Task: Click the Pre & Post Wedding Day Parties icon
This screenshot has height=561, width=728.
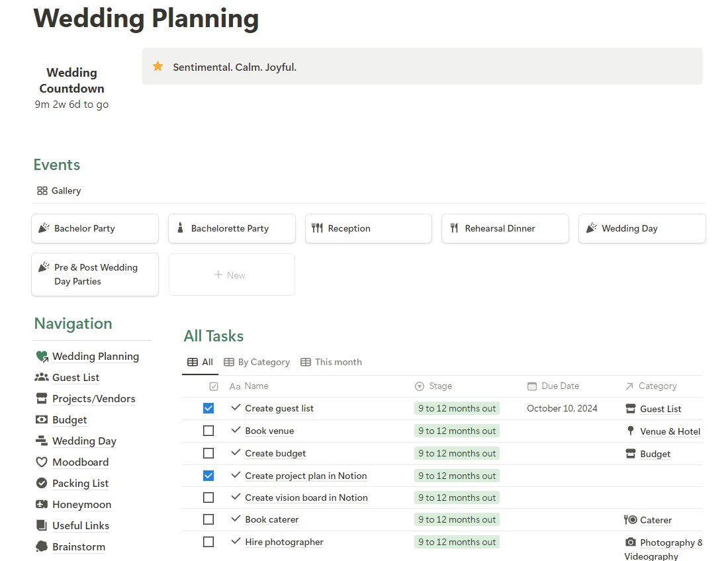Action: click(44, 267)
